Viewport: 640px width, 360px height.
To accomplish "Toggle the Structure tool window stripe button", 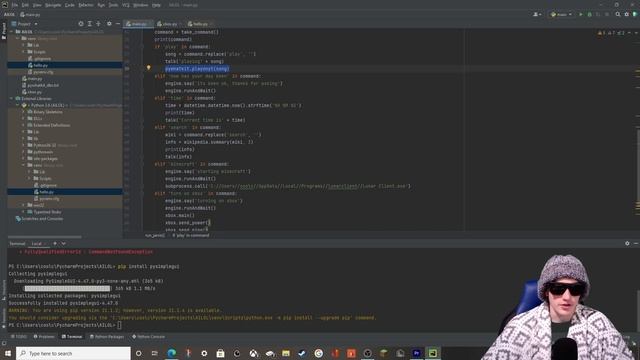I will pos(4,290).
